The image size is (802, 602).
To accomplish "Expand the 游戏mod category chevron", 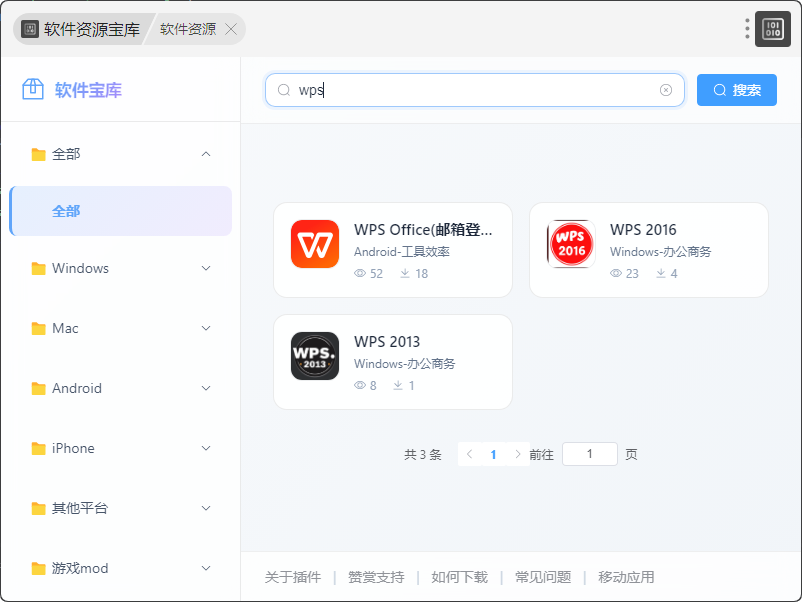I will point(206,568).
